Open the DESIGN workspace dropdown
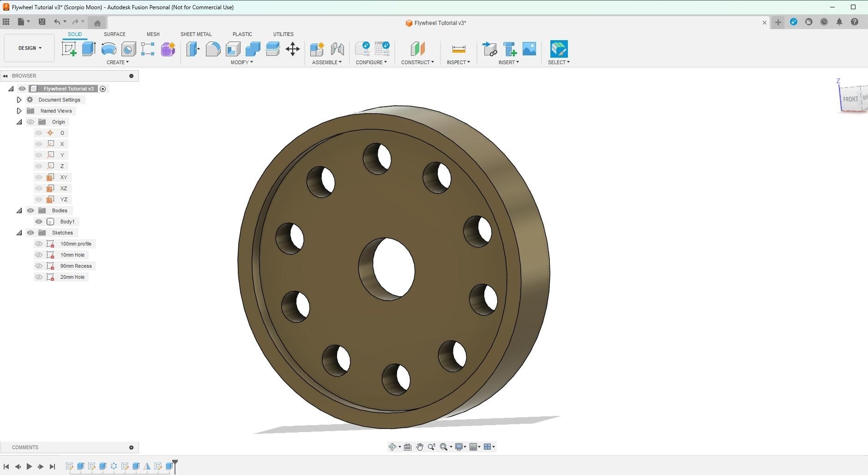This screenshot has width=868, height=475. point(30,48)
